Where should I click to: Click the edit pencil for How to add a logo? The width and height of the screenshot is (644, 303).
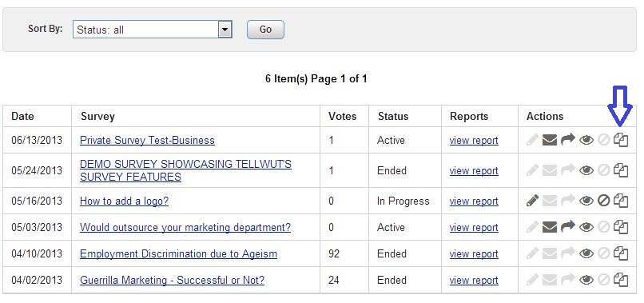point(532,201)
